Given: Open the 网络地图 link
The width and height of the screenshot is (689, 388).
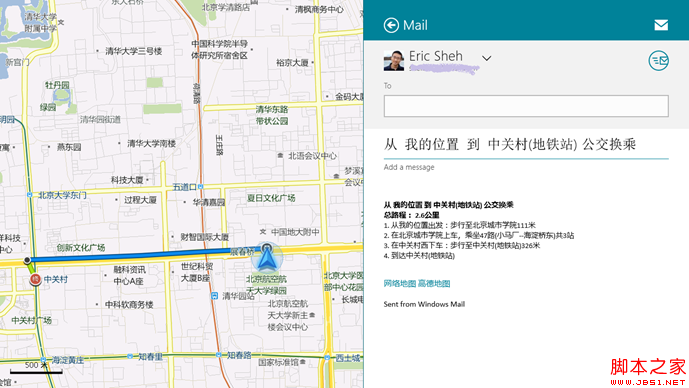Looking at the screenshot, I should (x=399, y=283).
